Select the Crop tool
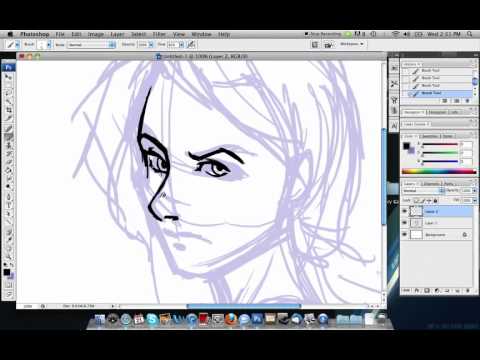480x360 pixels. pyautogui.click(x=9, y=110)
